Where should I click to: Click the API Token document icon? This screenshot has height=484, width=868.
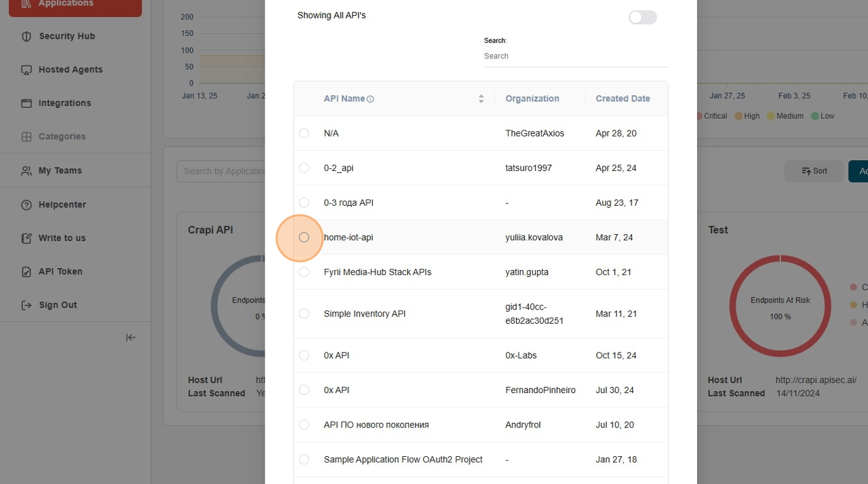[26, 272]
